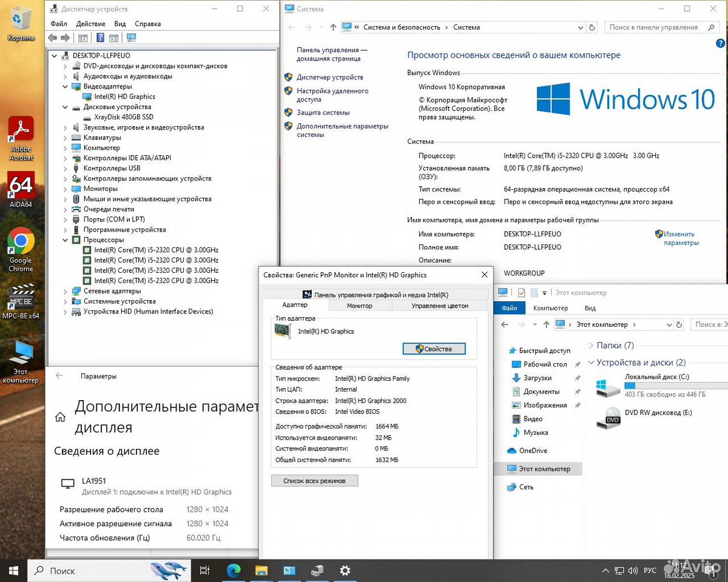This screenshot has height=582, width=728.
Task: Open 'Действие' menu in Device Manager
Action: [x=91, y=24]
